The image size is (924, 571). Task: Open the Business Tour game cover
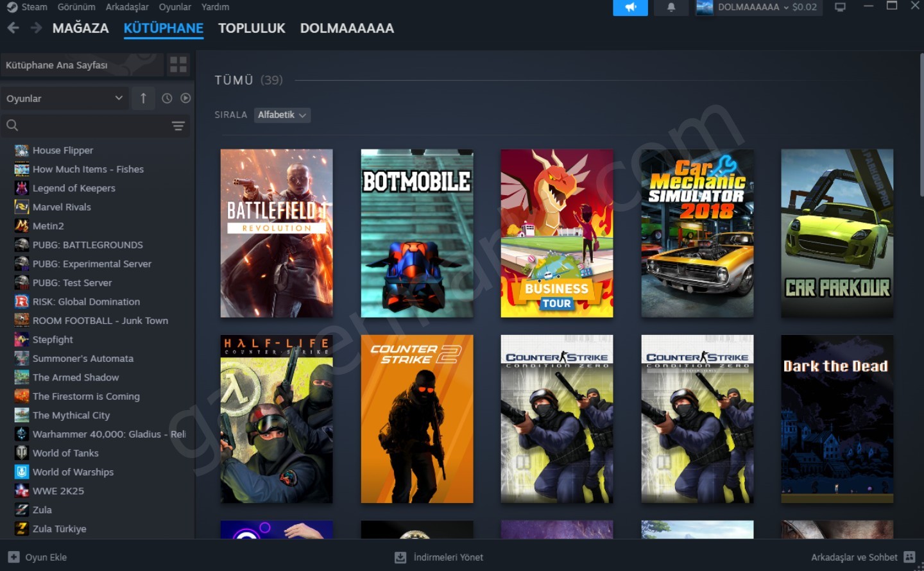click(557, 234)
